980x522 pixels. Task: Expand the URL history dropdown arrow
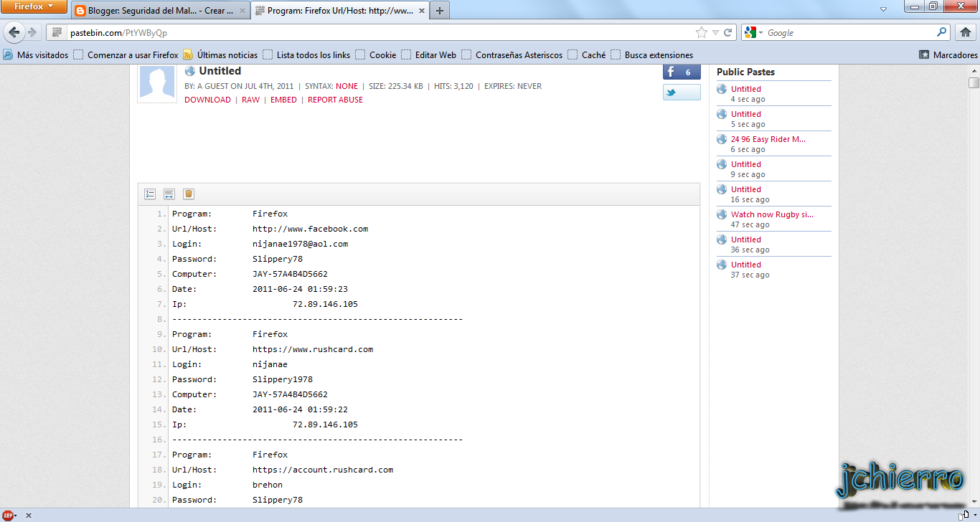(x=715, y=33)
